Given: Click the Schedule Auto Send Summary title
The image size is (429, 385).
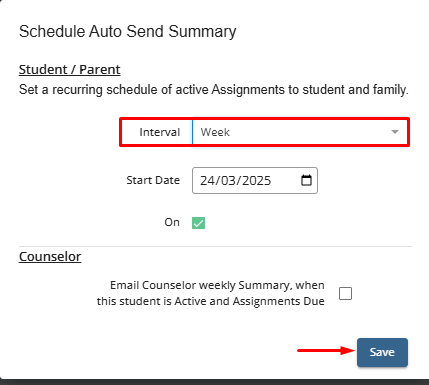Looking at the screenshot, I should coord(128,32).
